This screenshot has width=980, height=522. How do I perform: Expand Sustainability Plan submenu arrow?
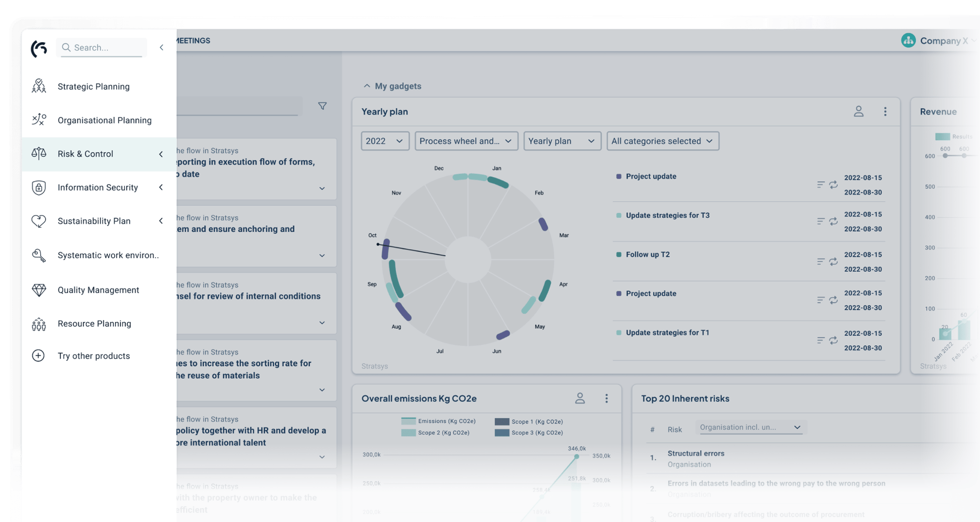(161, 221)
